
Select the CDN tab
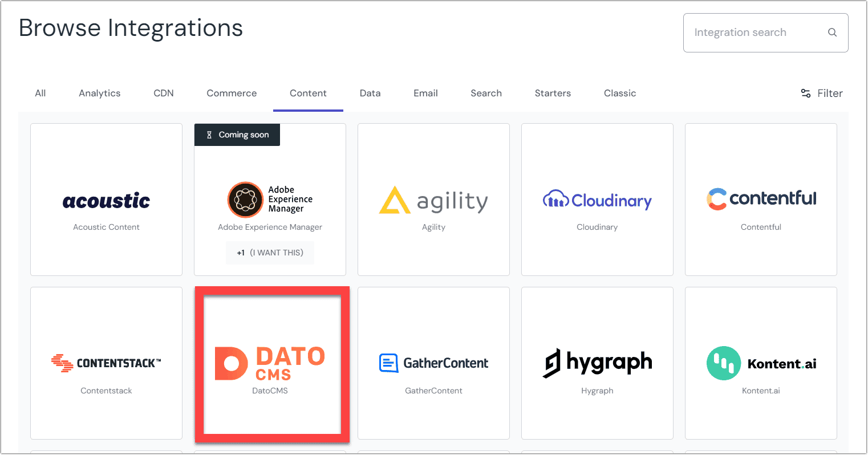(x=164, y=94)
